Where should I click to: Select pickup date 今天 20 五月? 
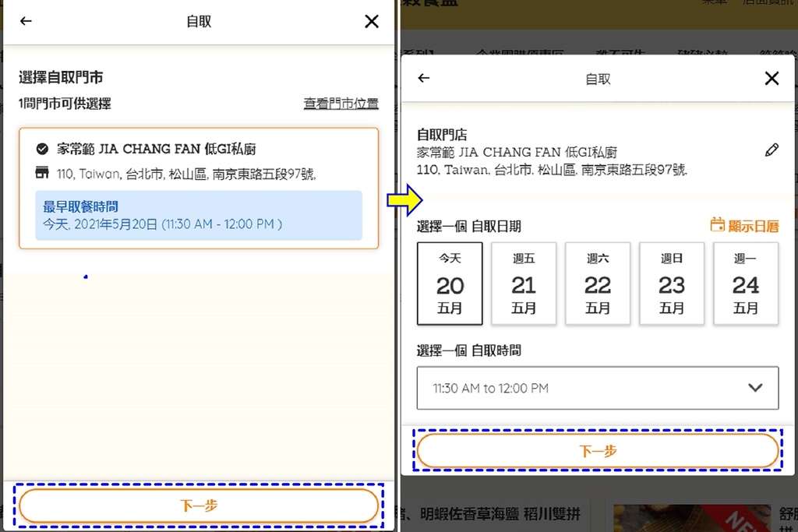pyautogui.click(x=450, y=284)
